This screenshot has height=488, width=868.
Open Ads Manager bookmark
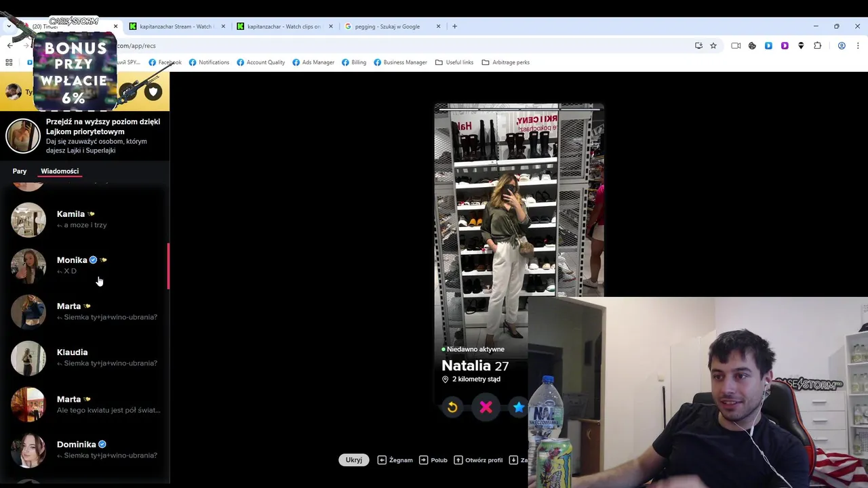click(313, 62)
